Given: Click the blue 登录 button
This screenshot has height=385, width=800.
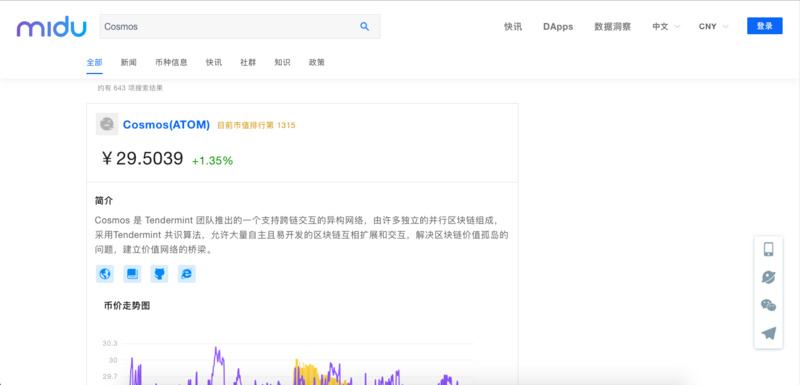Looking at the screenshot, I should pyautogui.click(x=764, y=26).
